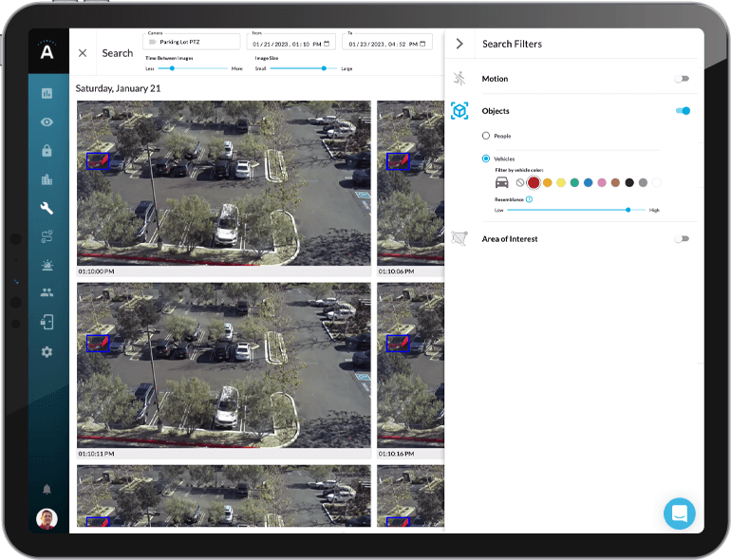Image resolution: width=731 pixels, height=560 pixels.
Task: Click the Motion label
Action: (496, 79)
